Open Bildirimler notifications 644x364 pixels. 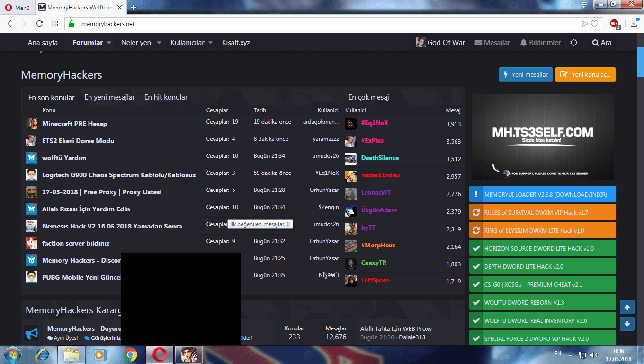click(540, 43)
